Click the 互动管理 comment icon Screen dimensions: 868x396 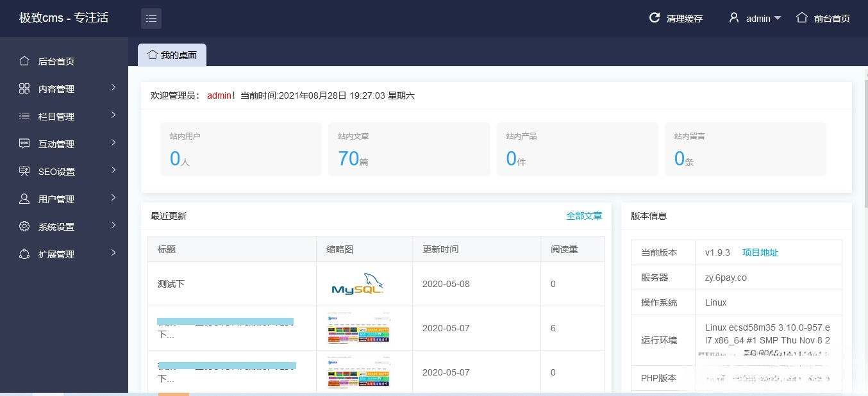click(x=24, y=144)
